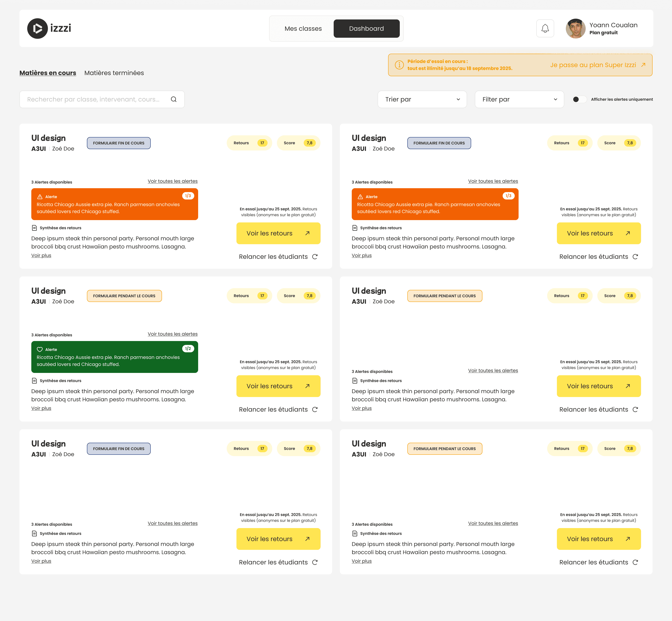672x621 pixels.
Task: Click the warning triangle icon in the first orange alert
Action: (40, 197)
